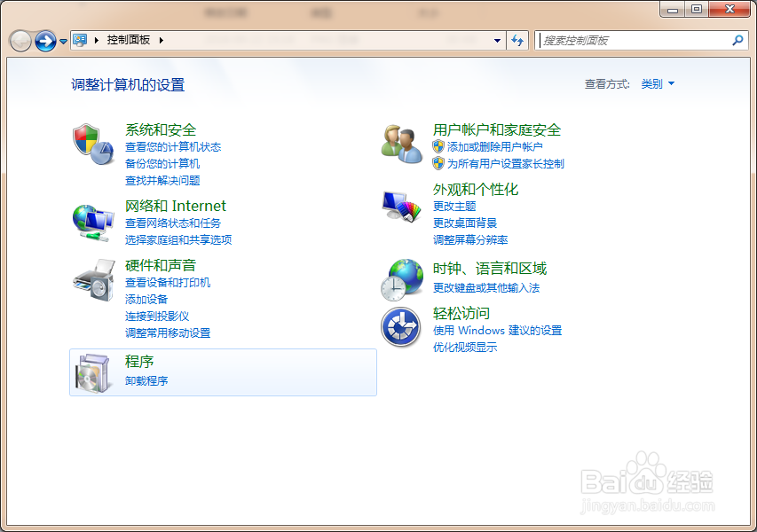The image size is (757, 532).
Task: Click 优化视频显示 link
Action: point(464,348)
